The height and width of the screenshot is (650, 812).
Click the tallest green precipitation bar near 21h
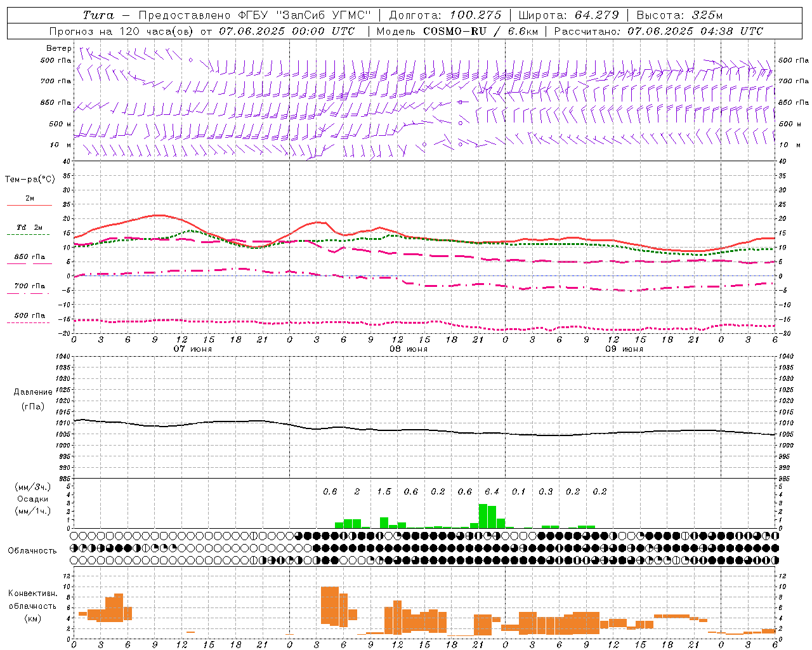pos(483,515)
